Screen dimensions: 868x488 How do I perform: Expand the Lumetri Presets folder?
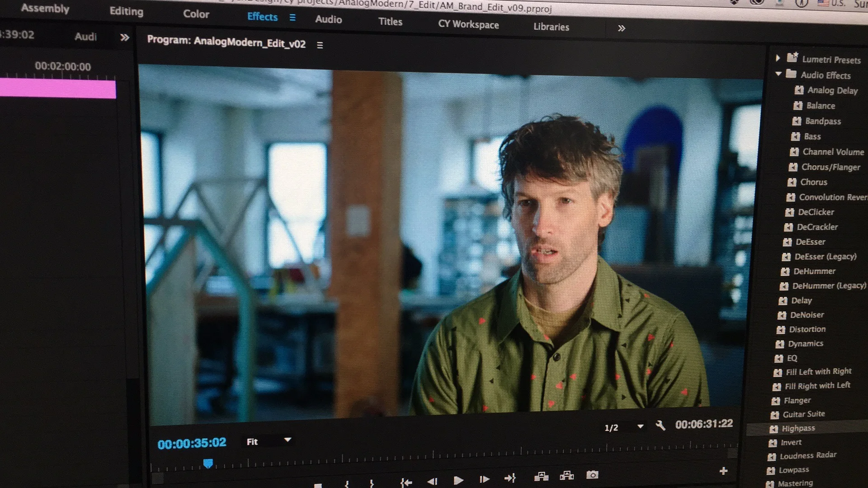(778, 58)
